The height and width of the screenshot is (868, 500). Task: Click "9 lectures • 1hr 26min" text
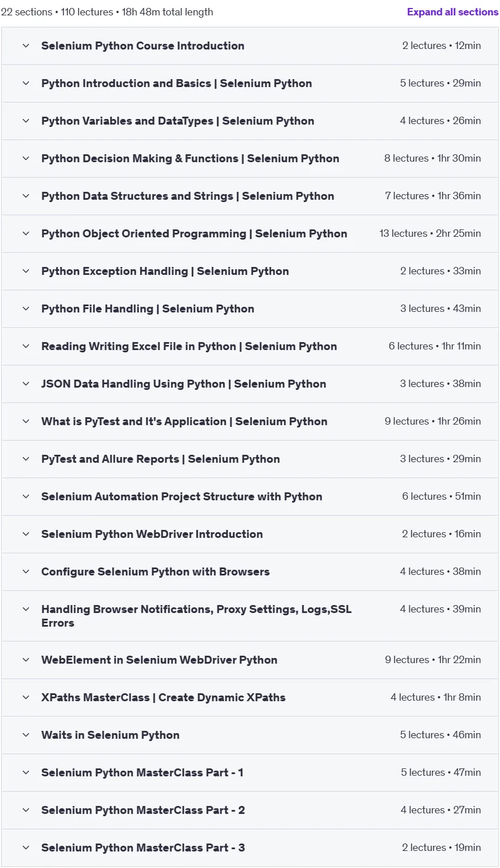(432, 421)
